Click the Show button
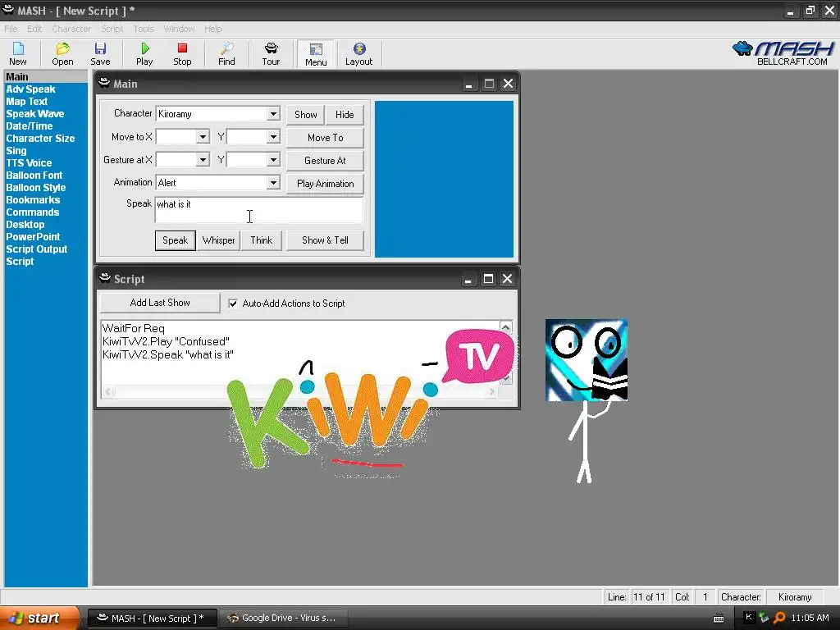The width and height of the screenshot is (840, 630). [x=305, y=115]
